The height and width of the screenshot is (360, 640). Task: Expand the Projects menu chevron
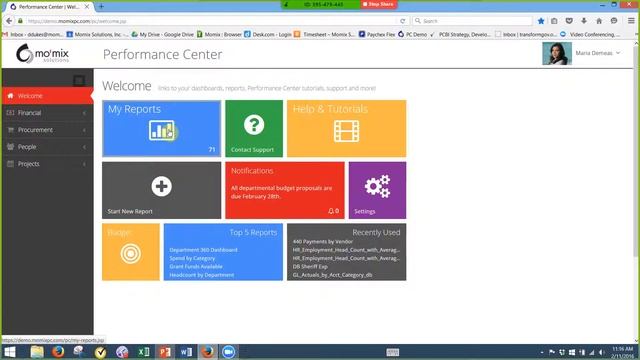click(84, 164)
